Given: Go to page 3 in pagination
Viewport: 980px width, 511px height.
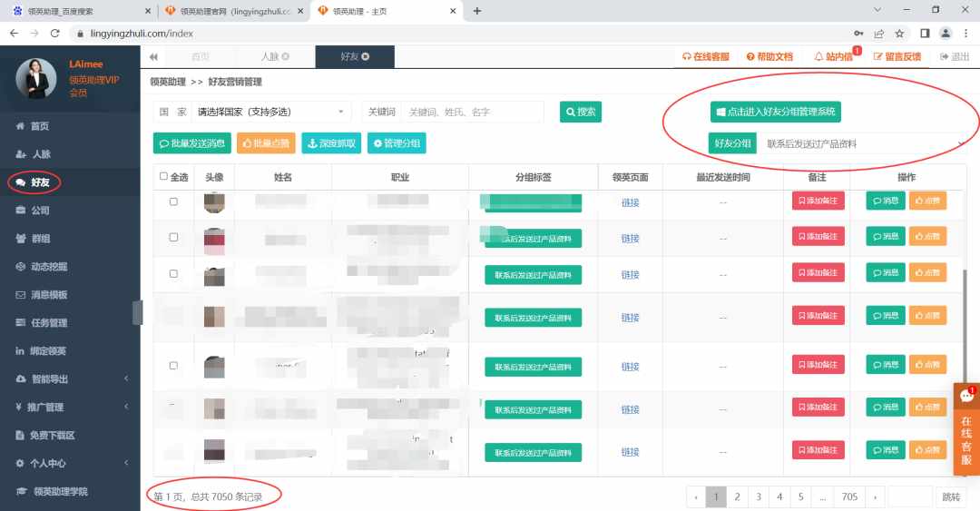Looking at the screenshot, I should (x=758, y=496).
